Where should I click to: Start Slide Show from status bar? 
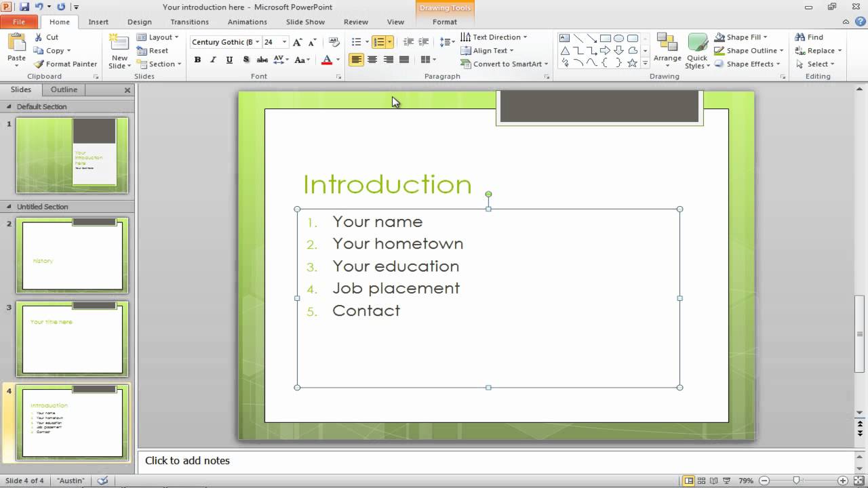tap(726, 481)
